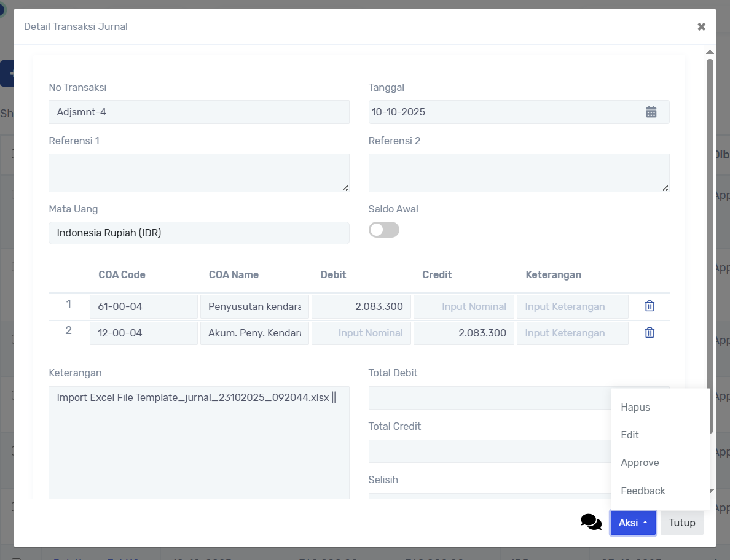Screen dimensions: 730x560
Task: Select Approve from the action menu
Action: [x=640, y=462]
